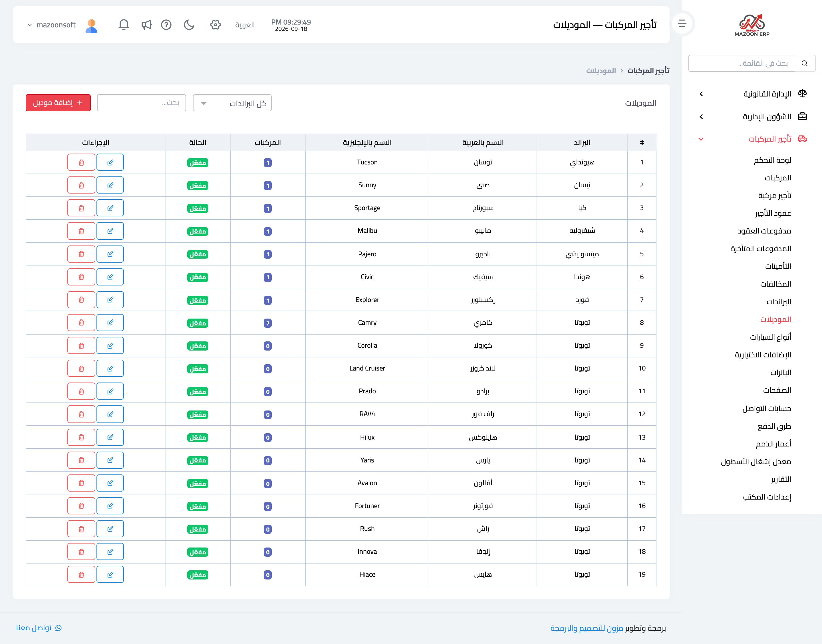Viewport: 822px width, 644px height.
Task: Edit the Sunny model row
Action: click(110, 186)
